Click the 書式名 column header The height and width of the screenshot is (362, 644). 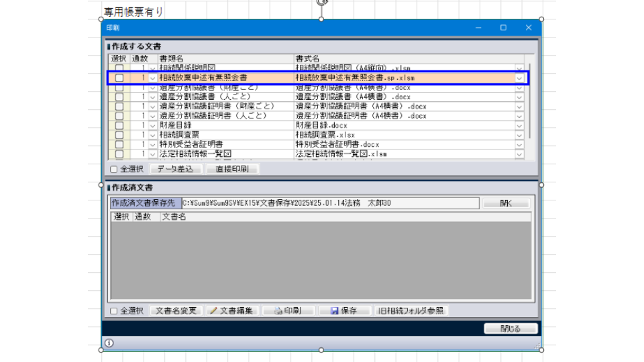(402, 59)
